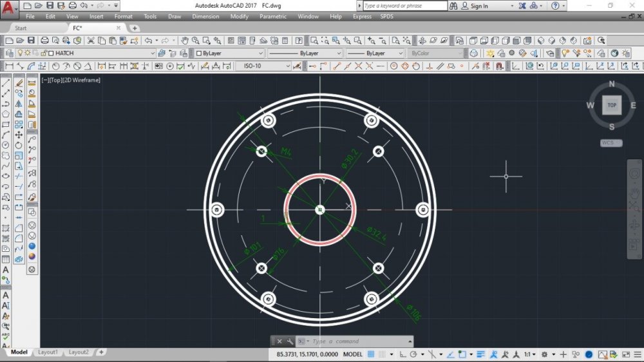The image size is (644, 362).
Task: Toggle the layer on/off lightbulb for HATCH
Action: pos(19,53)
